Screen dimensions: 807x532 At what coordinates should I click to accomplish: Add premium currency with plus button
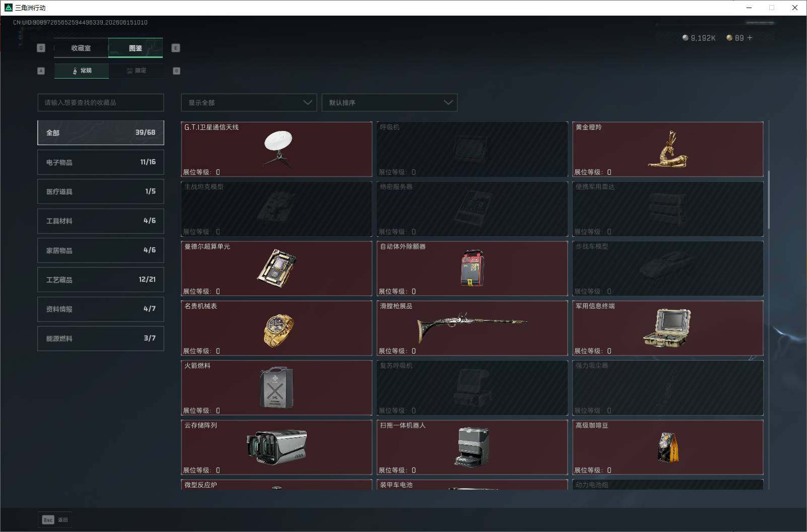click(750, 38)
